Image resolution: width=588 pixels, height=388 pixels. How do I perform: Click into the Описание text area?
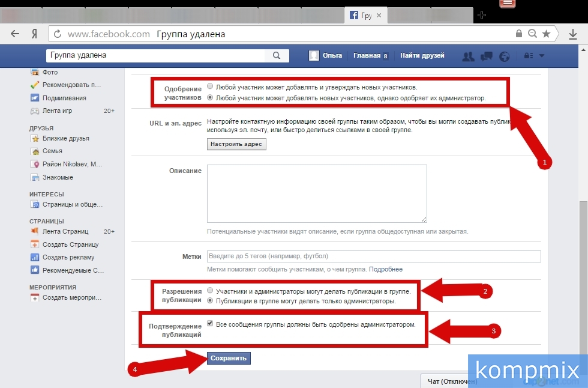(316, 193)
